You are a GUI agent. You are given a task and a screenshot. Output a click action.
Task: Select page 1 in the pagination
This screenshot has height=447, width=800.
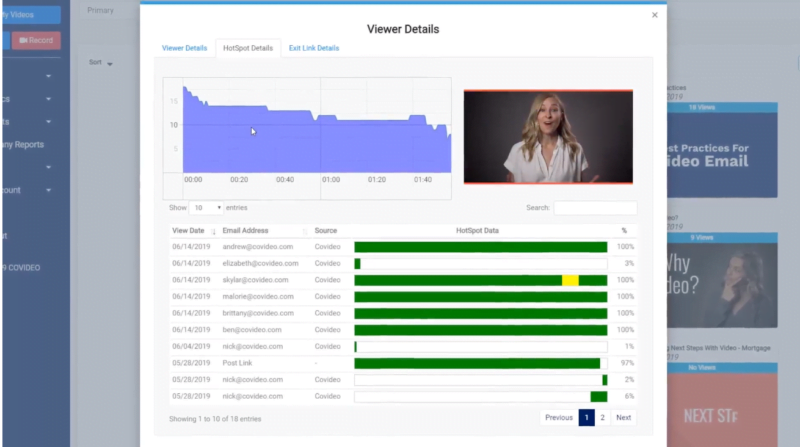click(x=587, y=418)
